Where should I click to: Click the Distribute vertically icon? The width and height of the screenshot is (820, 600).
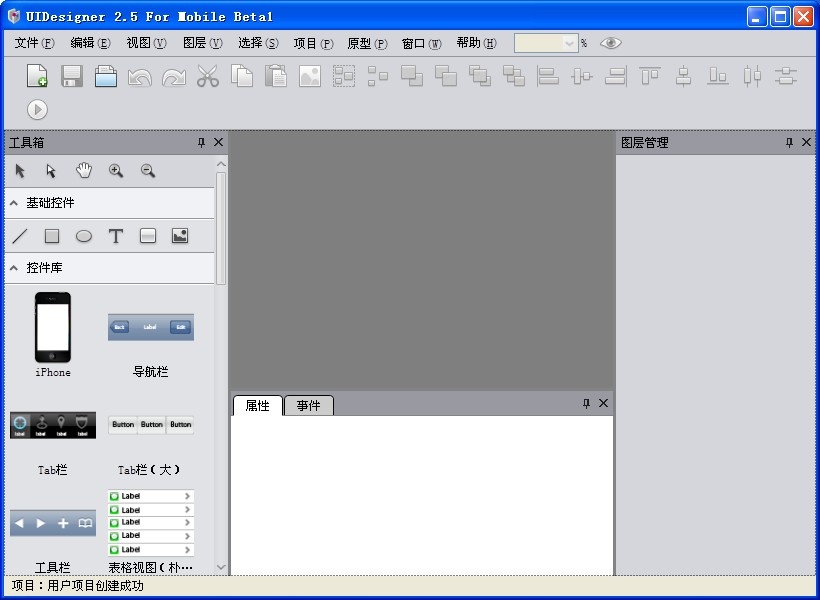pyautogui.click(x=785, y=76)
